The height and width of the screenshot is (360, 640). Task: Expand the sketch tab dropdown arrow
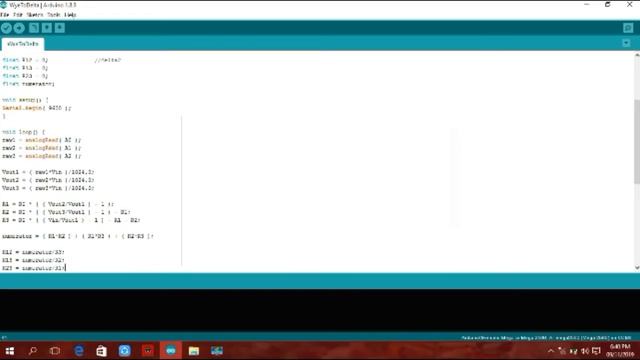[x=626, y=43]
